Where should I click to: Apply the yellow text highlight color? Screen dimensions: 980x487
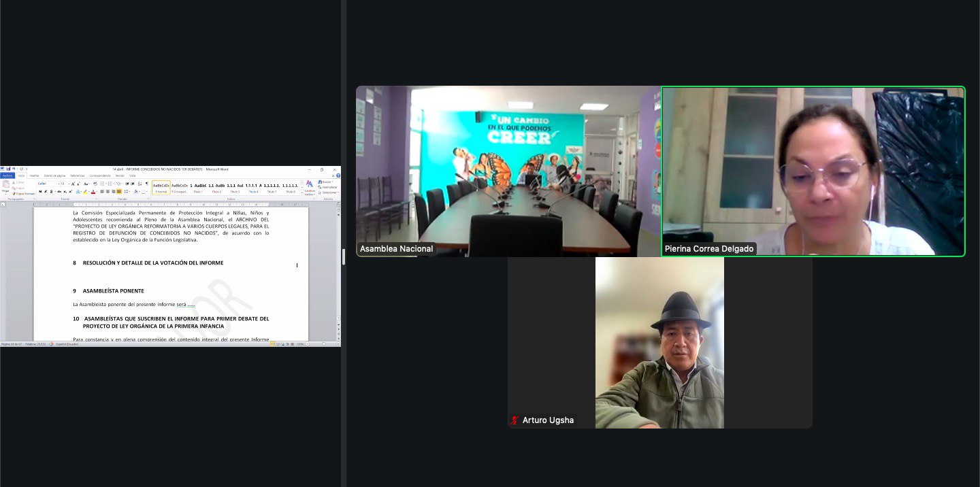[x=85, y=192]
